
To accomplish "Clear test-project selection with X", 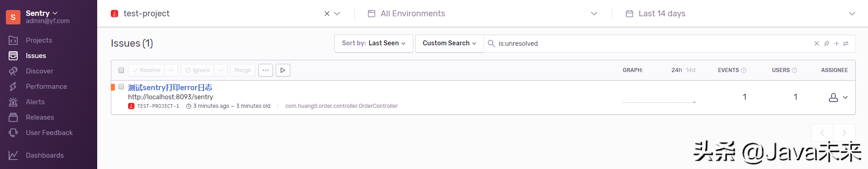I will click(327, 14).
